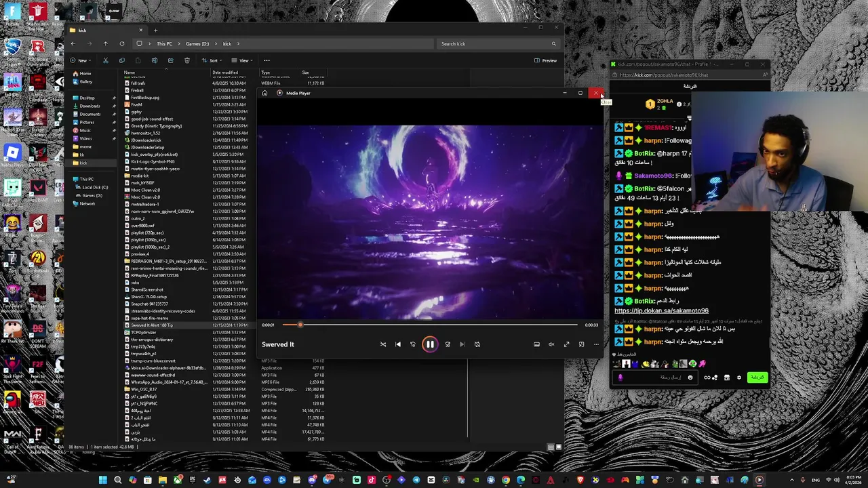The image size is (868, 488).
Task: Open the New dropdown in File Explorer
Action: coord(79,60)
